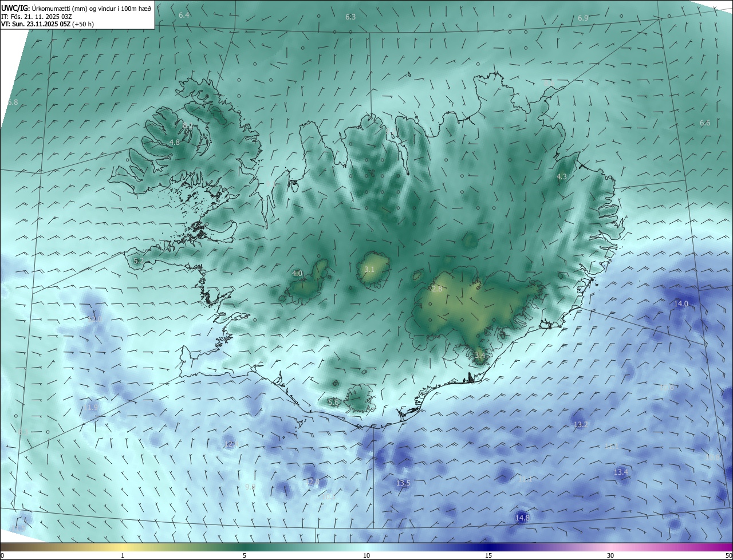Click the colorbar tick label 15
Screen dimensions: 733x560
[x=488, y=555]
